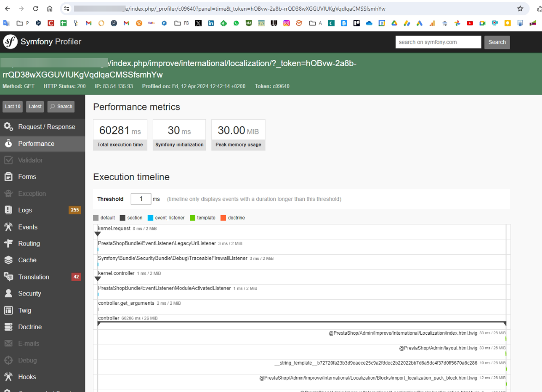This screenshot has width=542, height=392.
Task: Click the E-mails envelope icon
Action: (x=9, y=343)
